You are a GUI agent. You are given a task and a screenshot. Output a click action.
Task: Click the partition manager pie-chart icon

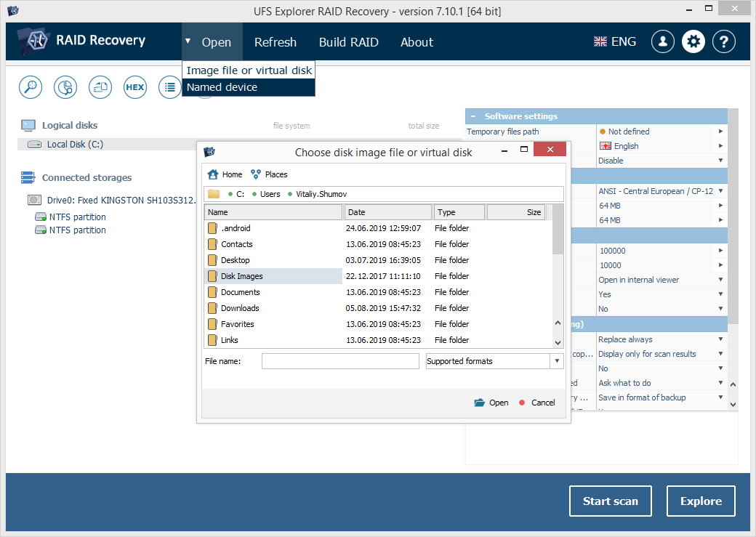[65, 87]
